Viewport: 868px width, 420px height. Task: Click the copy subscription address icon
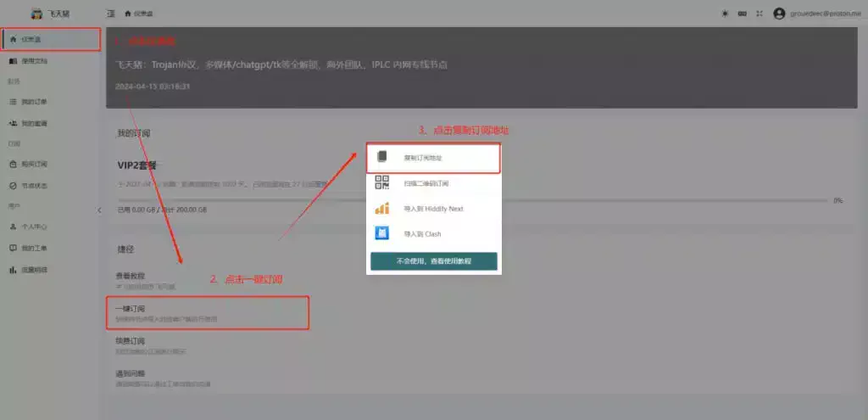[x=381, y=158]
